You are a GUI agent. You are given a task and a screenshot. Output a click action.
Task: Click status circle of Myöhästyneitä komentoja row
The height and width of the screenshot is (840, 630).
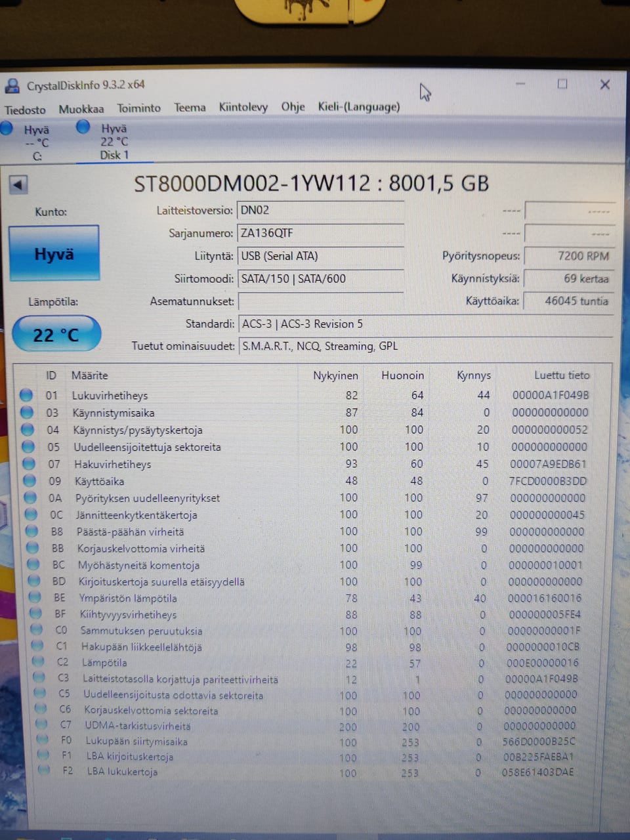(x=33, y=564)
